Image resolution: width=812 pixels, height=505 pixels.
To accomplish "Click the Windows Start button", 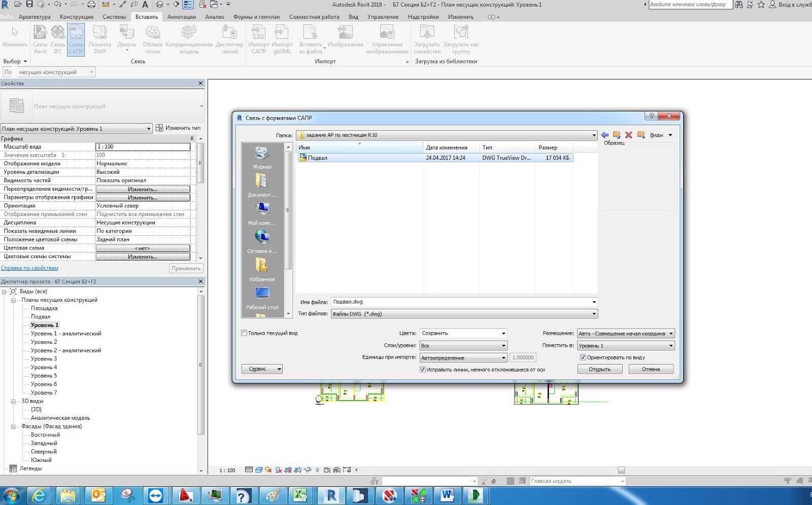I will pyautogui.click(x=12, y=495).
